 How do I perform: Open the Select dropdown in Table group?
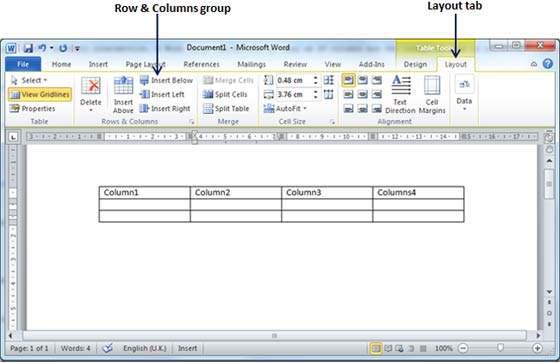click(29, 80)
